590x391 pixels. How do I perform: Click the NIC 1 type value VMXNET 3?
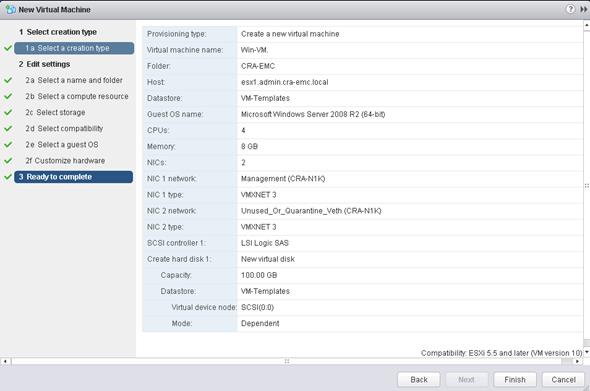[259, 195]
